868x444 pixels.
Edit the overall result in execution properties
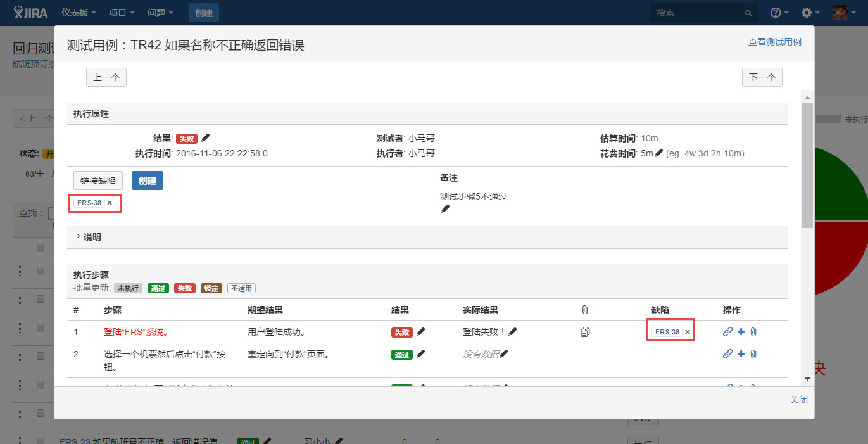click(206, 137)
